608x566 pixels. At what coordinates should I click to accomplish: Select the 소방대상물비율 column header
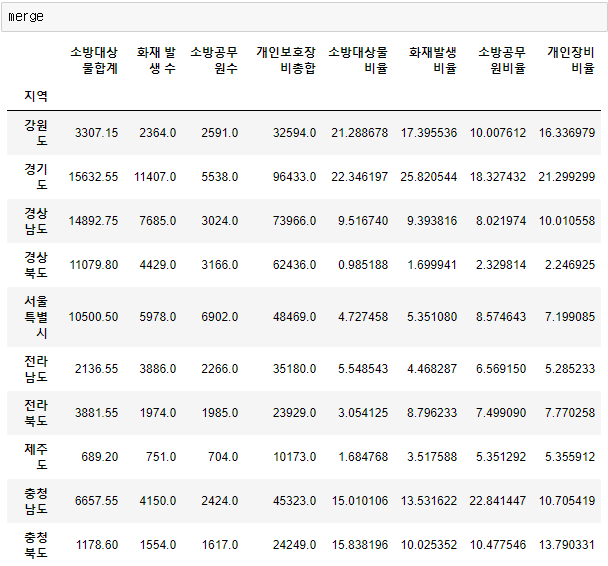point(358,60)
